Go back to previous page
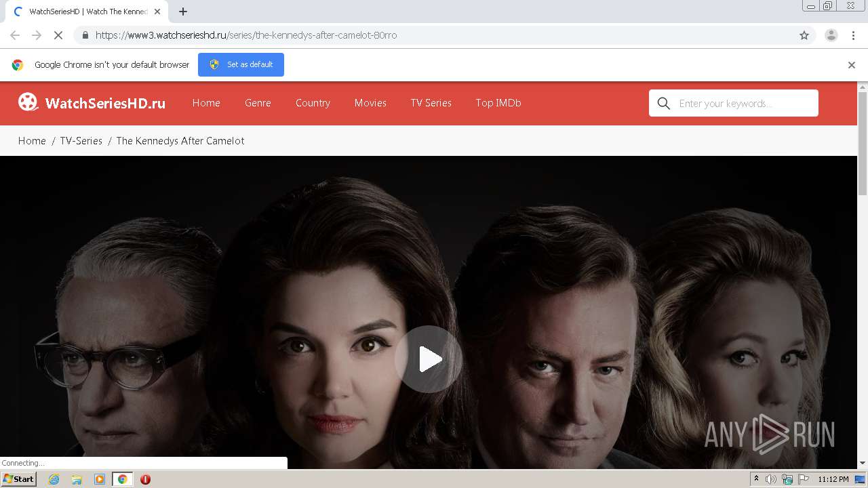The height and width of the screenshot is (488, 868). pyautogui.click(x=15, y=35)
